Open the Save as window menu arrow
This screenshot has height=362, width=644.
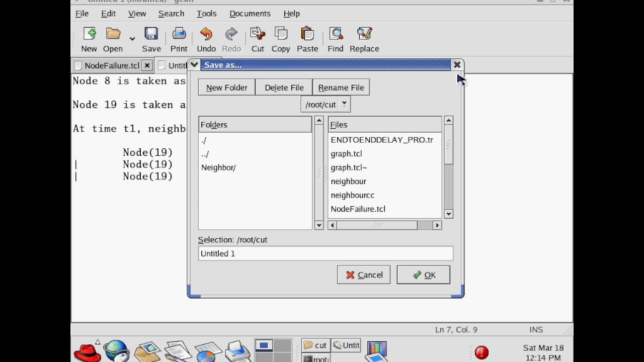(194, 65)
